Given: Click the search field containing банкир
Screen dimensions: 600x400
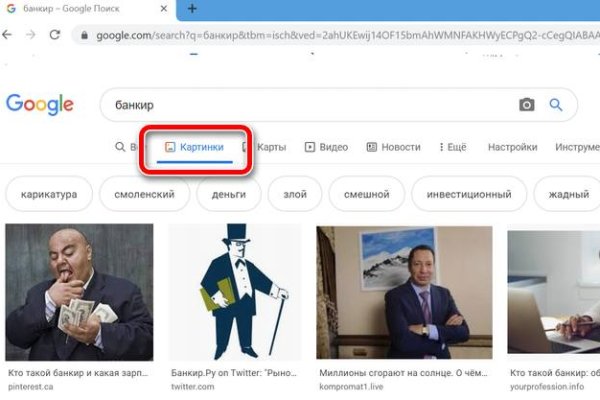Looking at the screenshot, I should [x=300, y=105].
